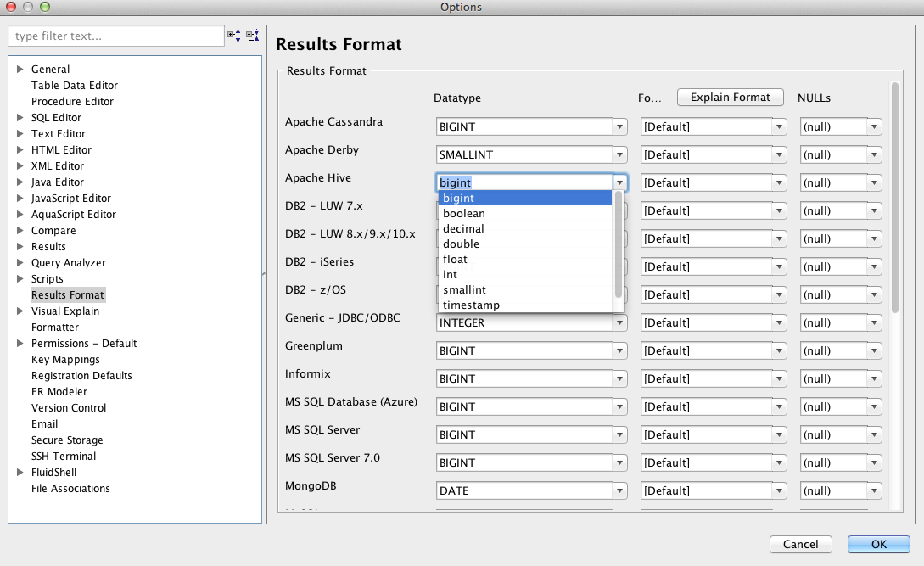Expand the SQL Editor preferences node
Screen dimensions: 924x566
20,118
